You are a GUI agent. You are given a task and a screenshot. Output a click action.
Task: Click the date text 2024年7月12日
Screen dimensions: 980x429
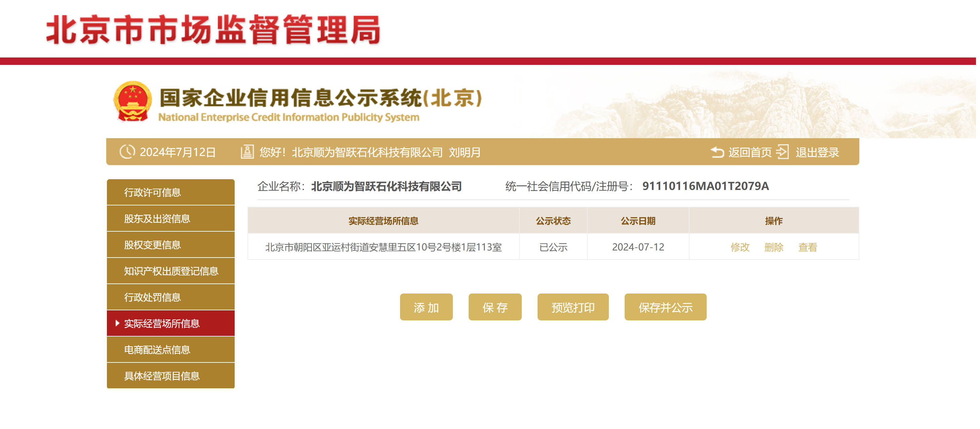coord(178,152)
